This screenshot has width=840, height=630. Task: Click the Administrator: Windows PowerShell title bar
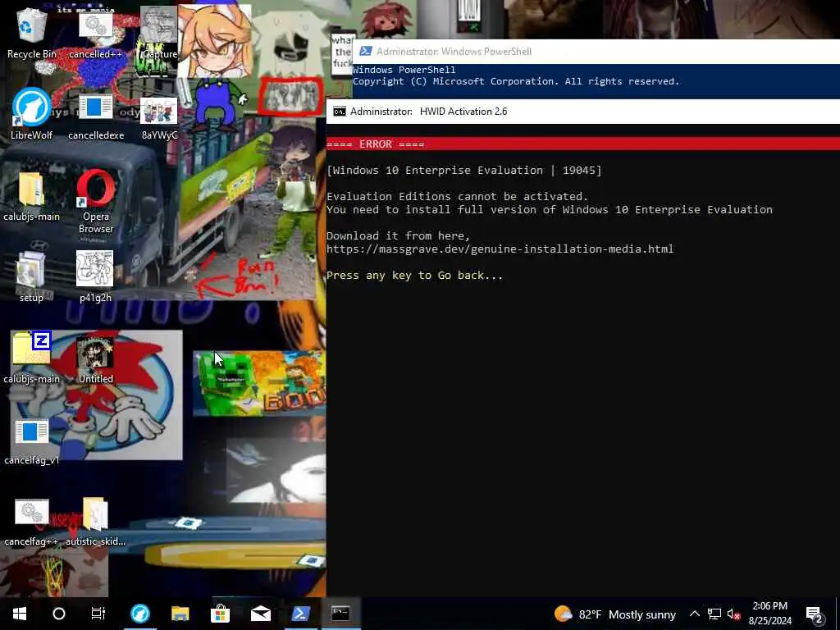click(596, 52)
